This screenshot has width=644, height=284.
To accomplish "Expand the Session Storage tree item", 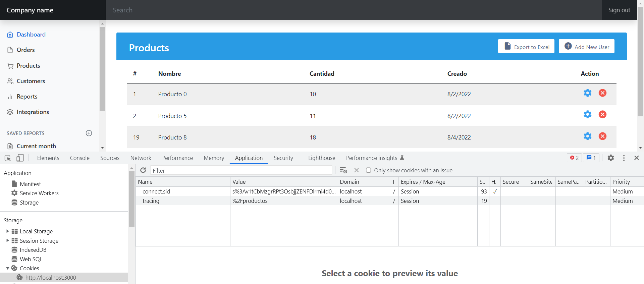I will point(8,241).
